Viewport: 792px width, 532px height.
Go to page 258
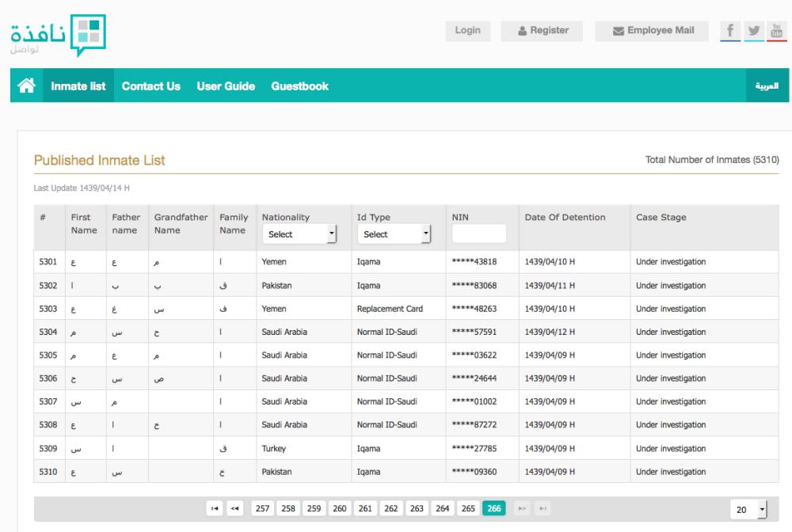pos(288,508)
